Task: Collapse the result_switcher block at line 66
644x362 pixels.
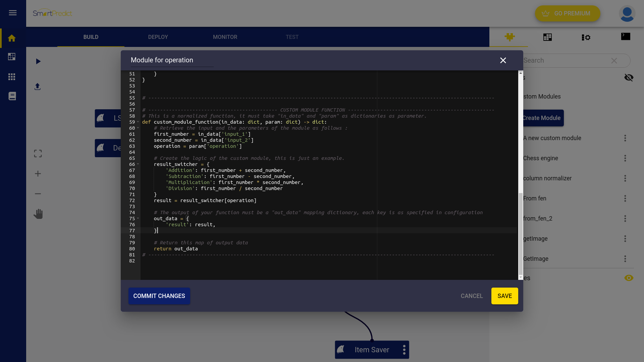Action: pyautogui.click(x=138, y=164)
